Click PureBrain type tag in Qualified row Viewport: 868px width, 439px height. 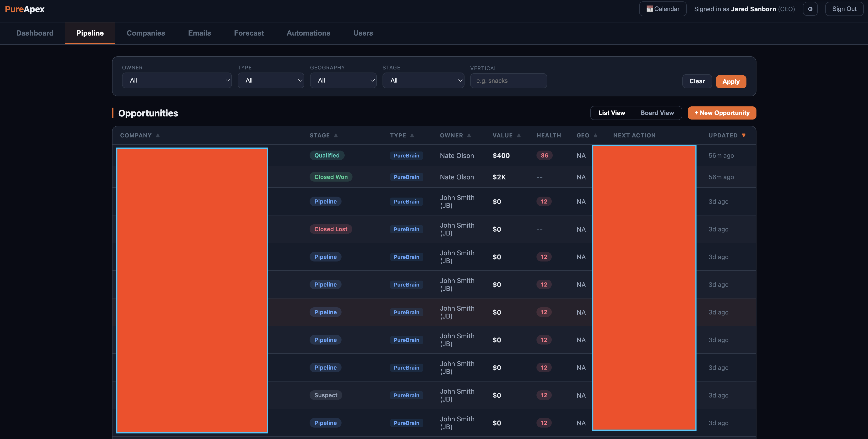tap(406, 156)
